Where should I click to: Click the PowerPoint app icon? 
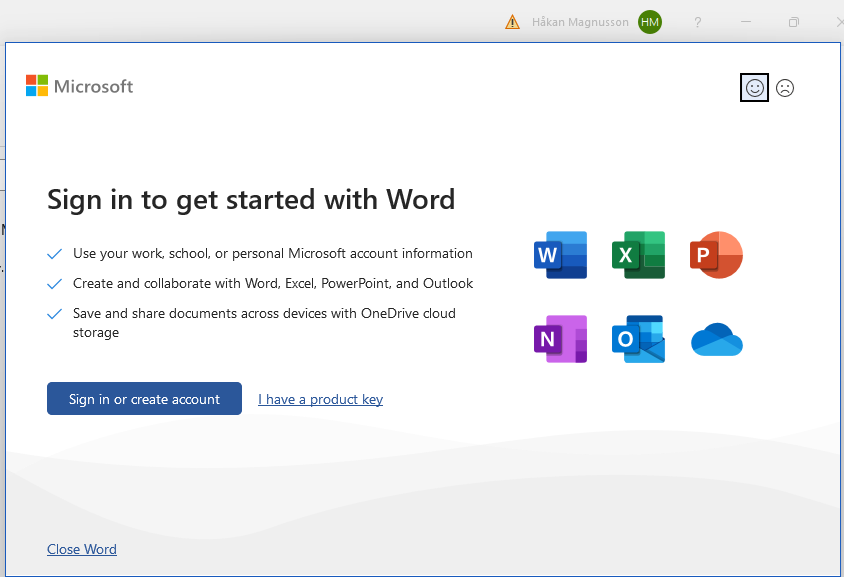click(716, 255)
